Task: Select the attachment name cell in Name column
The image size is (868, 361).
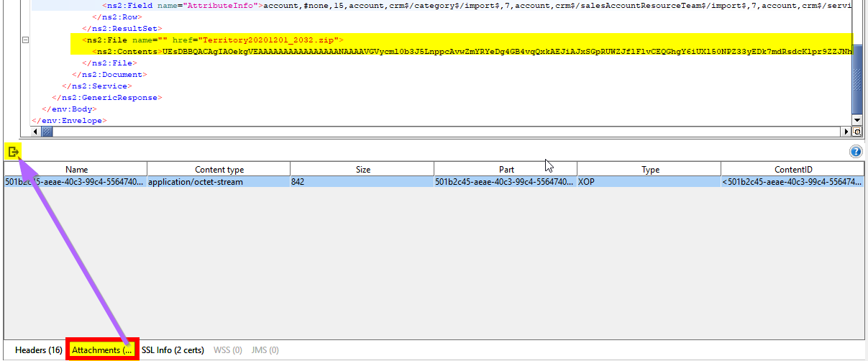Action: (76, 182)
